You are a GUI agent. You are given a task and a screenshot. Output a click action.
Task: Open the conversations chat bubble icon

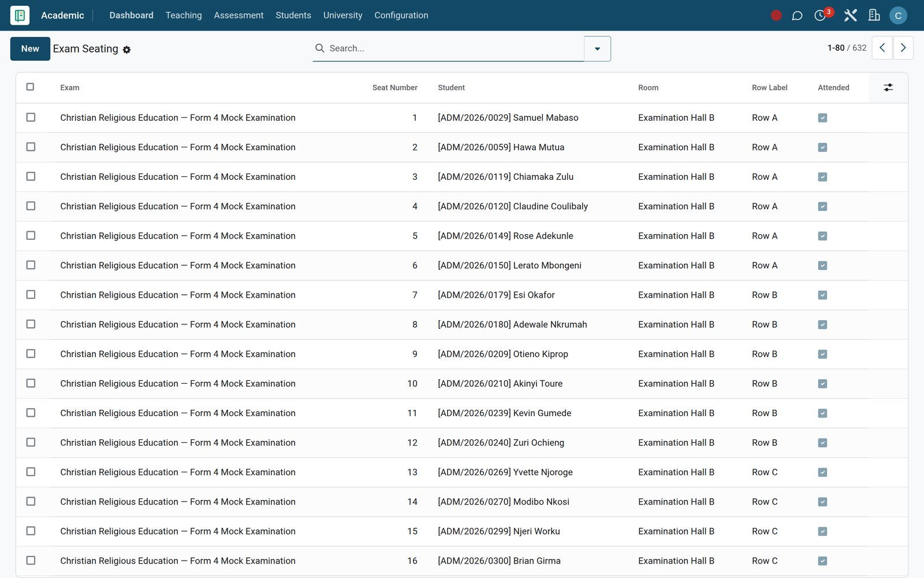click(797, 16)
